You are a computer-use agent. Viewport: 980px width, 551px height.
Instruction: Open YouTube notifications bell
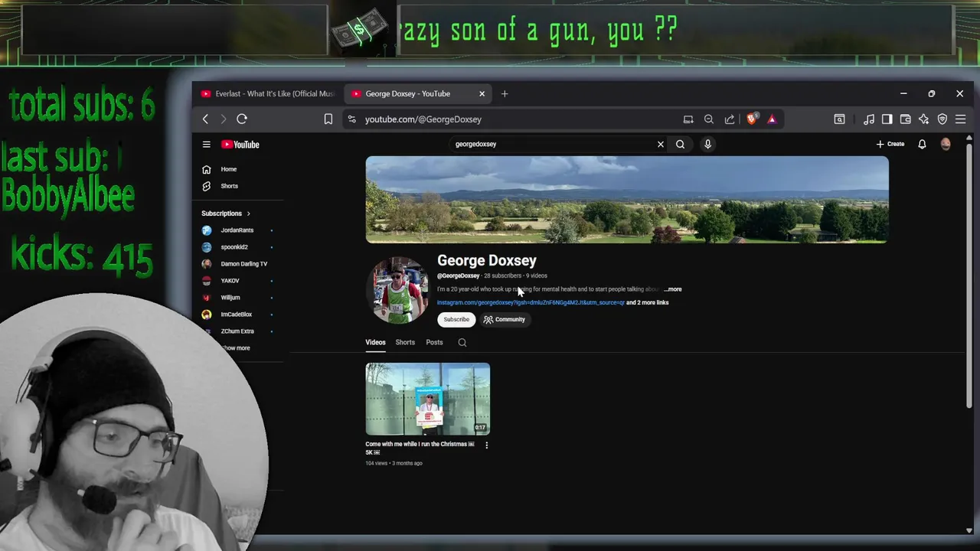922,144
